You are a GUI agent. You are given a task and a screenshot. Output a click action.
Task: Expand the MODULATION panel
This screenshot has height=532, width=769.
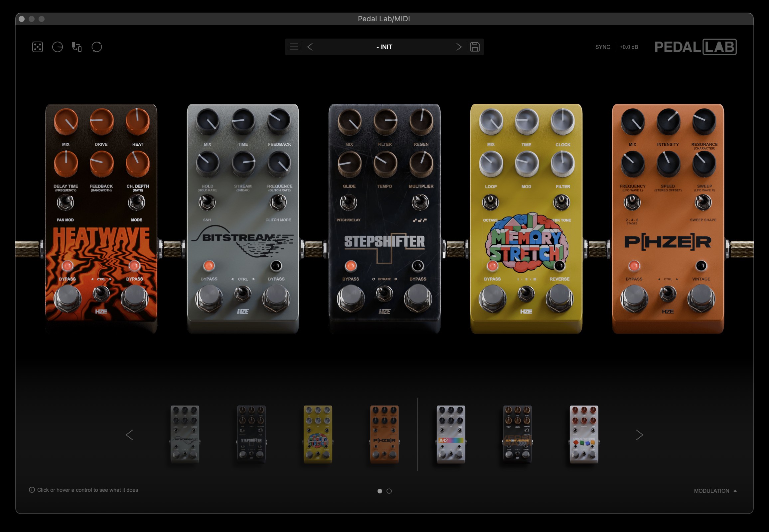click(715, 491)
